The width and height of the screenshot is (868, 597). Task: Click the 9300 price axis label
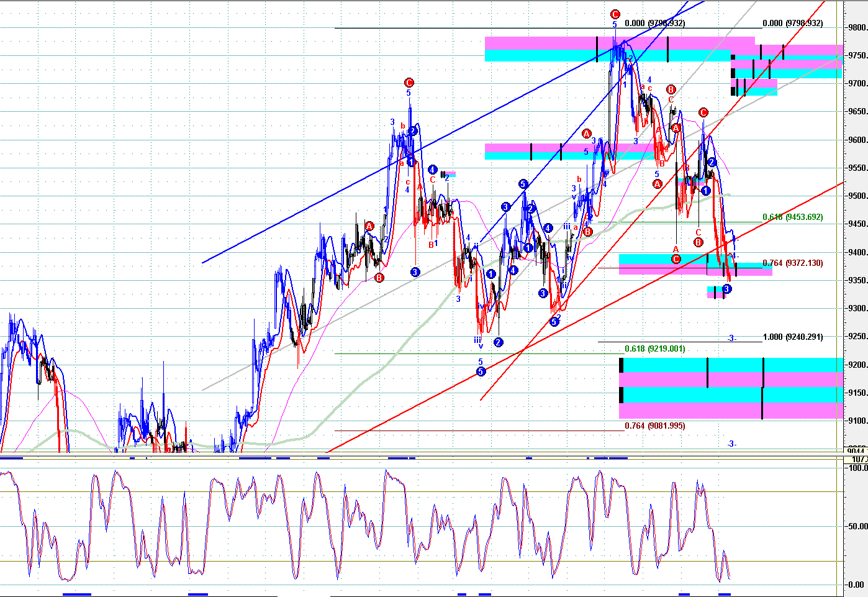pos(858,308)
